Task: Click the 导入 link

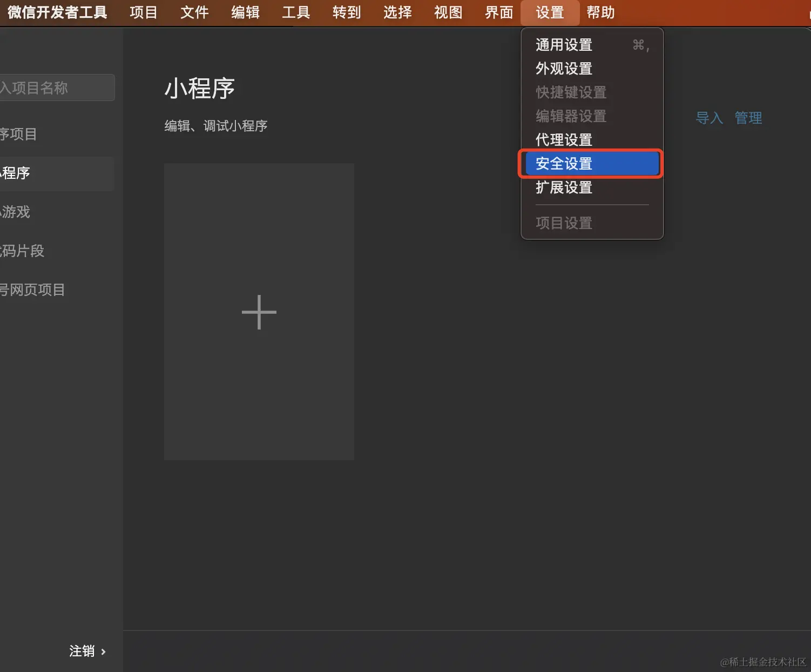Action: tap(709, 118)
